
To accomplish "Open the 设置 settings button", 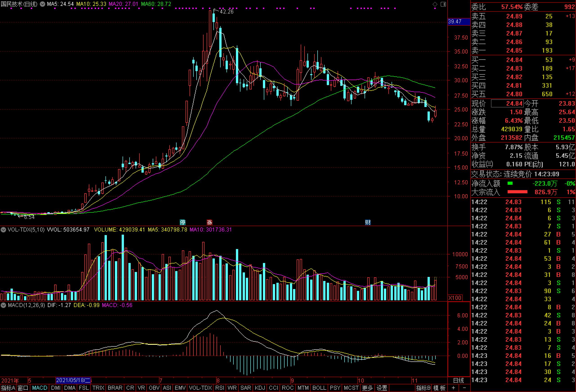I will click(382, 388).
